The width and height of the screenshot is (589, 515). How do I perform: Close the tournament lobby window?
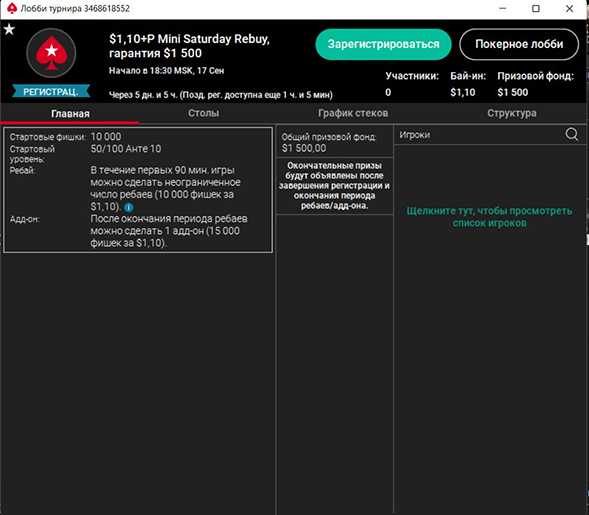click(x=569, y=9)
